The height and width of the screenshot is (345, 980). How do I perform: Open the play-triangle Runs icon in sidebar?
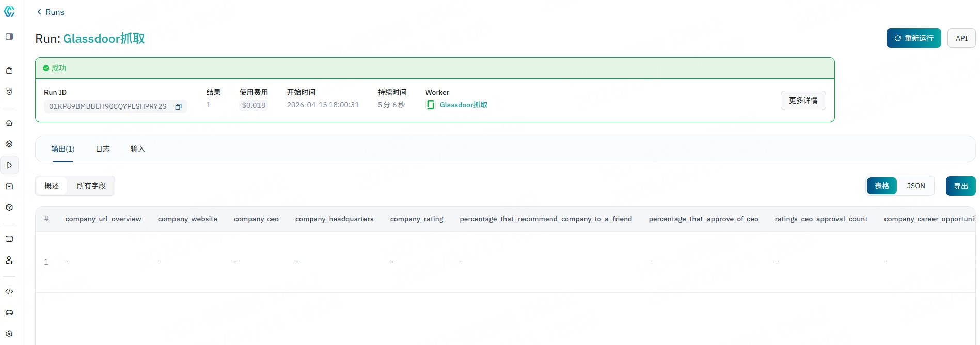point(9,166)
